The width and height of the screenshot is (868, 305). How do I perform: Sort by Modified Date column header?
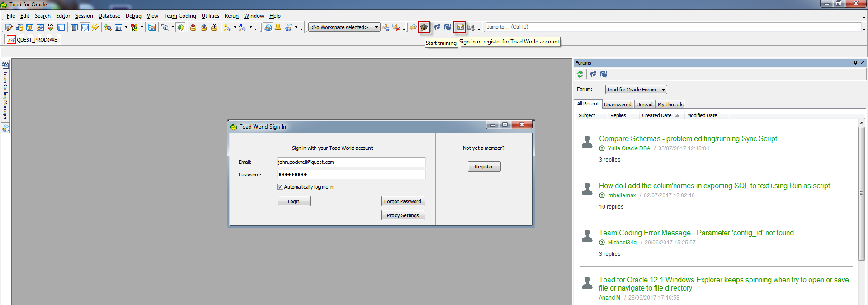(702, 115)
